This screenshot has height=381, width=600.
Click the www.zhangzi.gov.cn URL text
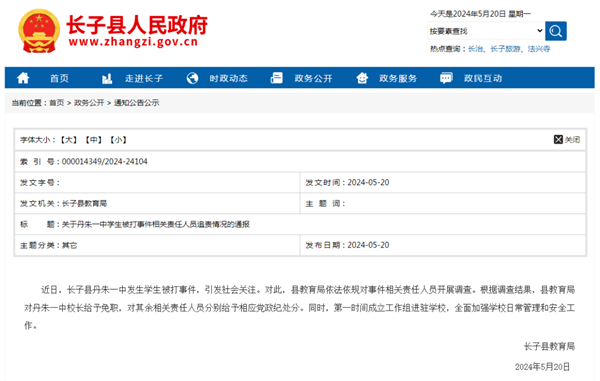click(x=133, y=42)
